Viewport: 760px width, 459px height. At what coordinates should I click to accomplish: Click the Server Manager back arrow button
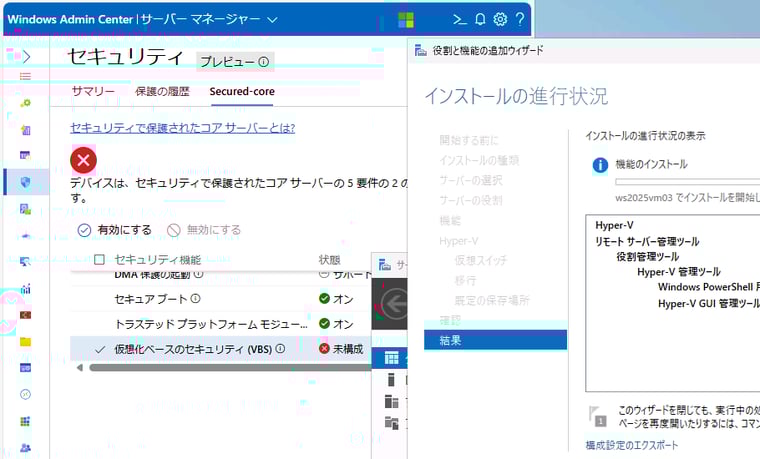pos(394,304)
